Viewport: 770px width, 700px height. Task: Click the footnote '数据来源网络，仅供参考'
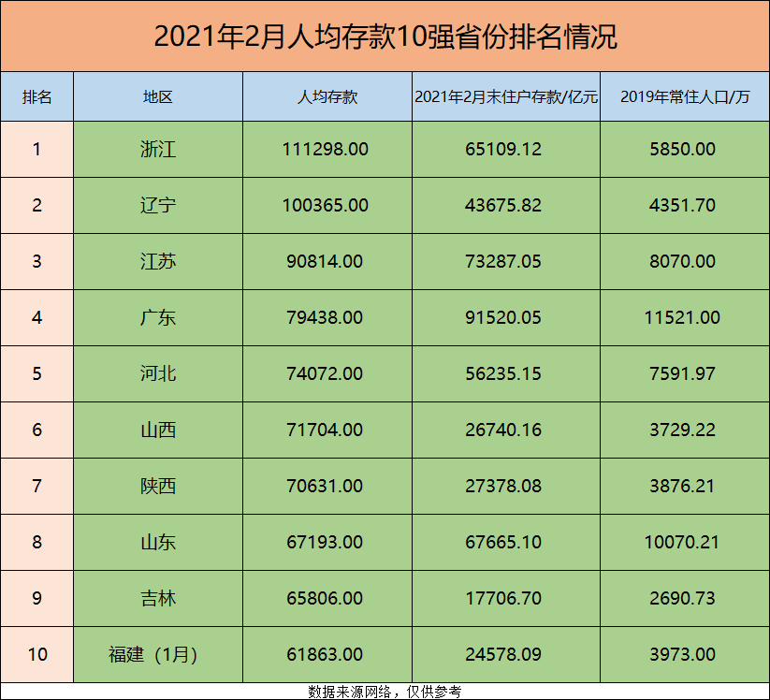click(x=385, y=692)
